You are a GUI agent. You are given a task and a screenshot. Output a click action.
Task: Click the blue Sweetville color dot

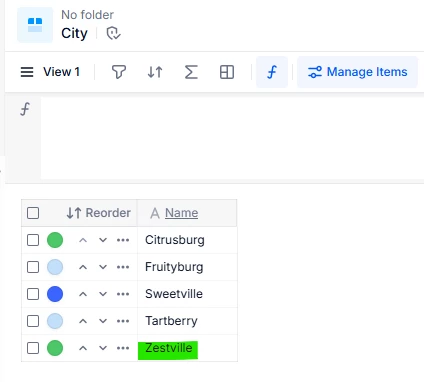pos(55,294)
